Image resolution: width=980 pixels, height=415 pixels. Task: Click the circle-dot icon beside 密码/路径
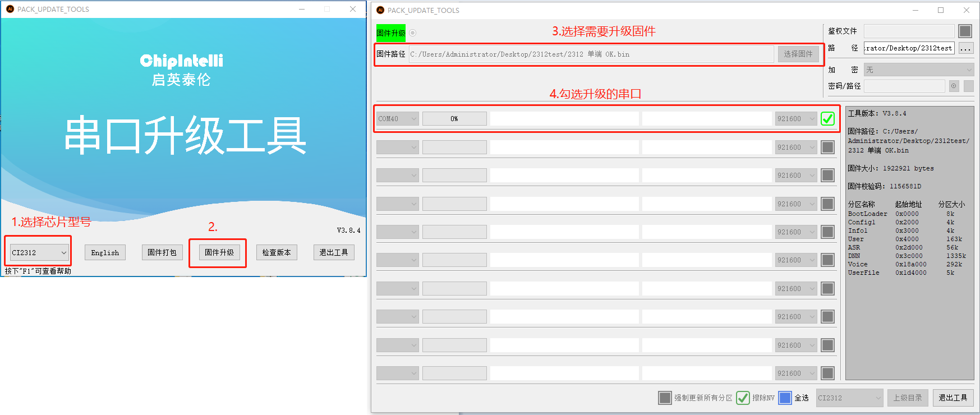pyautogui.click(x=954, y=86)
